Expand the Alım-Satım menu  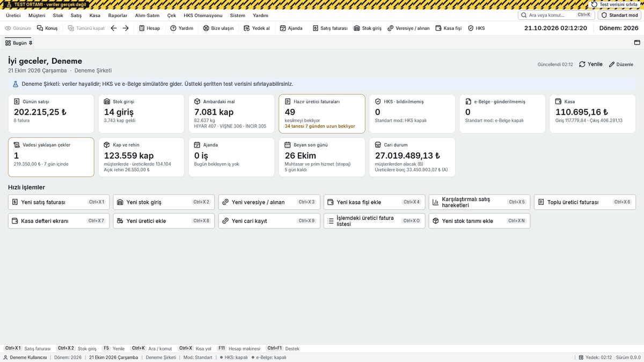click(147, 16)
